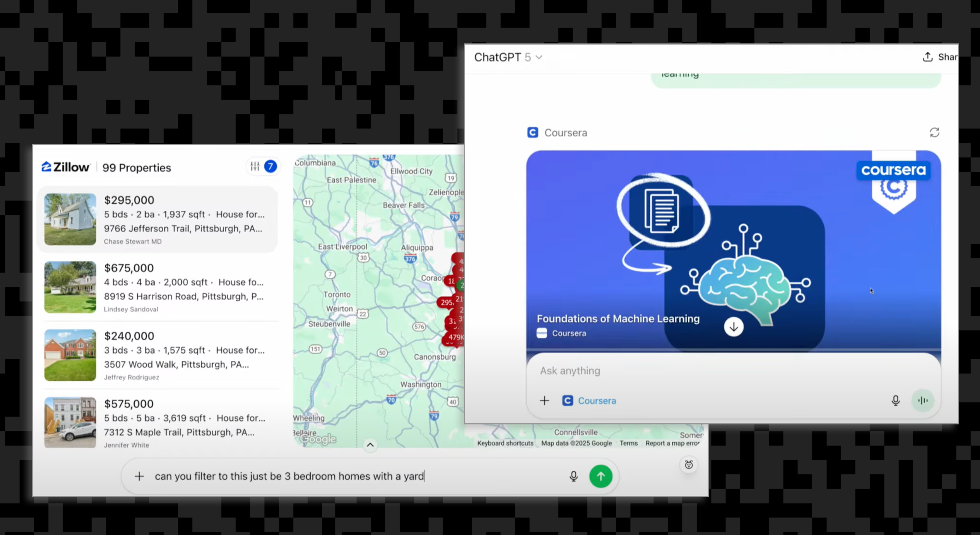Open the ChatGPT 5 model dropdown
This screenshot has height=535, width=980.
508,57
